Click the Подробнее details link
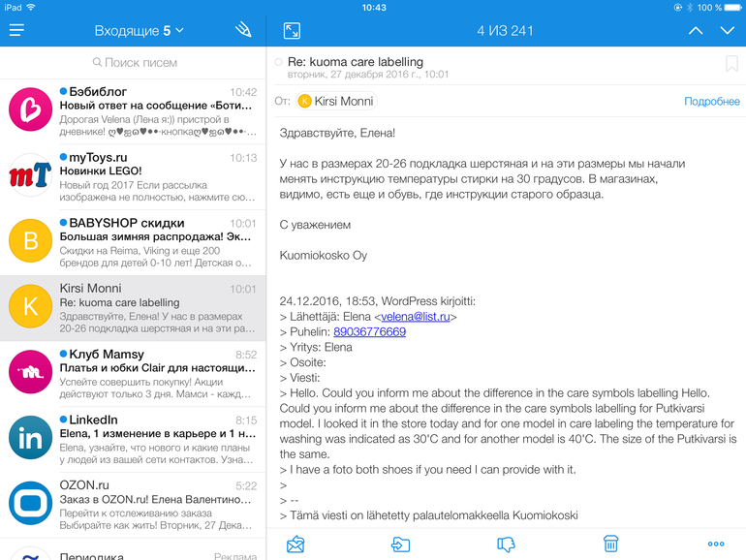Image resolution: width=746 pixels, height=560 pixels. point(711,102)
